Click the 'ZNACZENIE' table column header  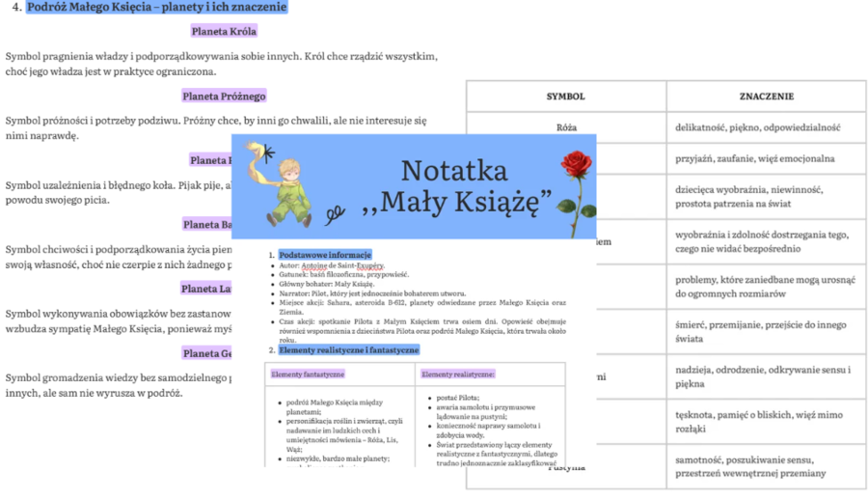point(767,97)
